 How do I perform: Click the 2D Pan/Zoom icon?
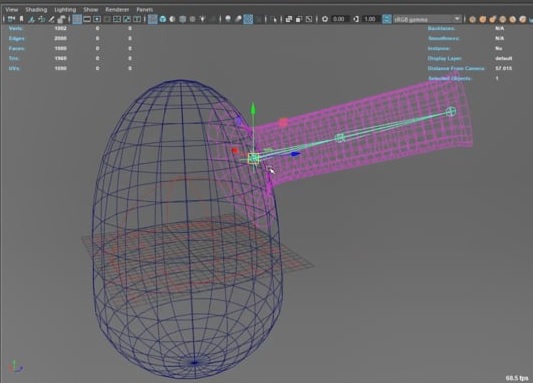(41, 19)
